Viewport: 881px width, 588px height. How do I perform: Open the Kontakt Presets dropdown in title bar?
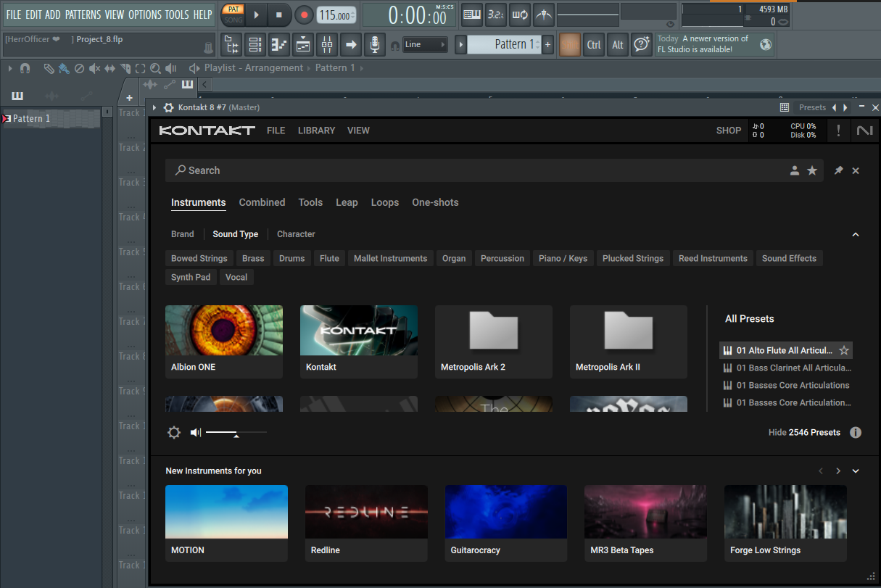tap(812, 107)
